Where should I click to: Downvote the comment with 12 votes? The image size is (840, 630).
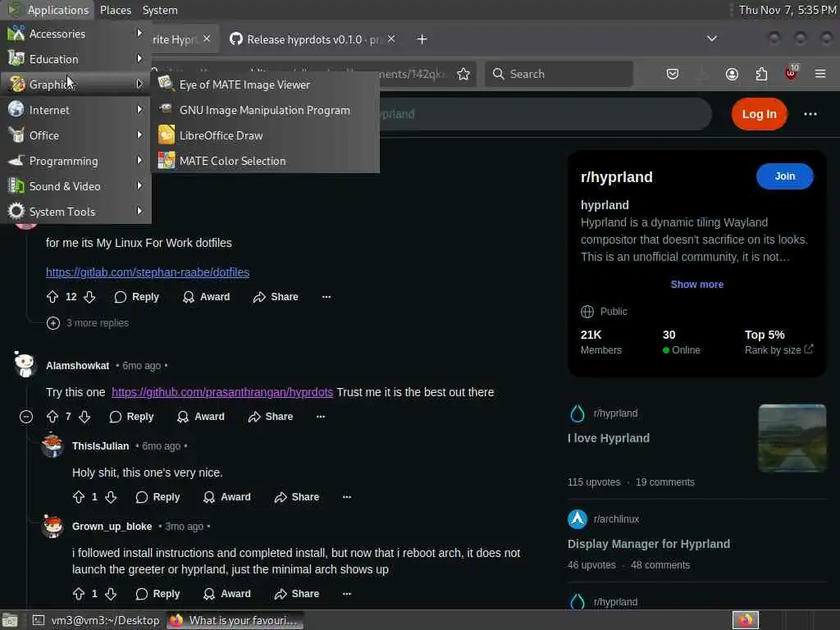[89, 297]
